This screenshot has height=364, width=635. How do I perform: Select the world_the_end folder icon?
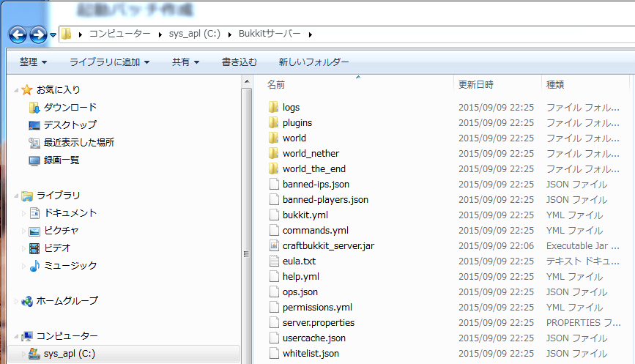point(274,168)
